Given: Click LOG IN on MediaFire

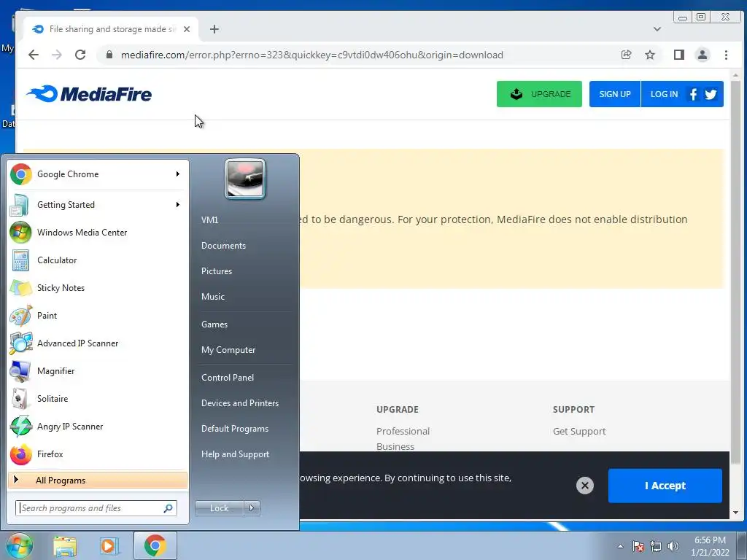Looking at the screenshot, I should click(x=664, y=94).
